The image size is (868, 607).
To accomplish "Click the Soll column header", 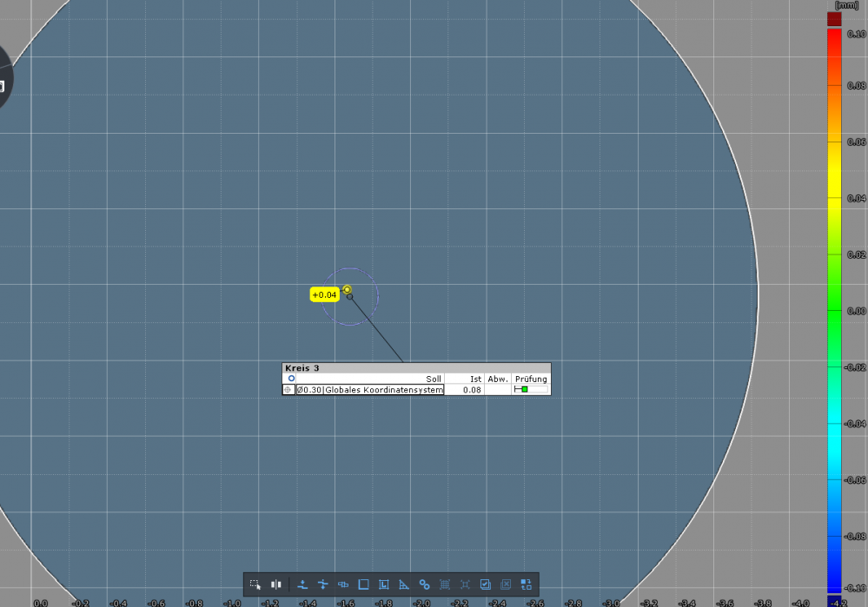I will pos(434,379).
